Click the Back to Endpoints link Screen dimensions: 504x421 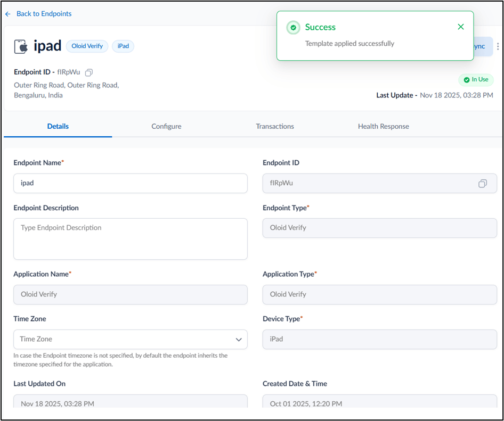click(44, 13)
